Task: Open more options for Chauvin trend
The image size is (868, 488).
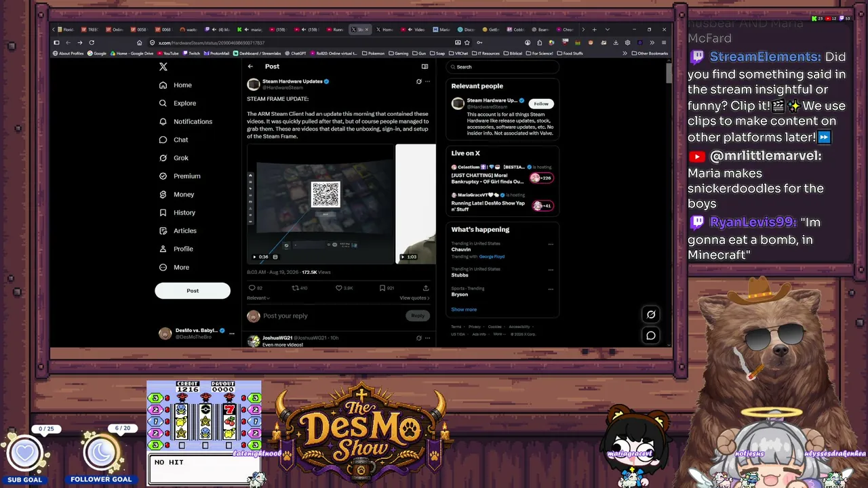Action: pyautogui.click(x=551, y=244)
